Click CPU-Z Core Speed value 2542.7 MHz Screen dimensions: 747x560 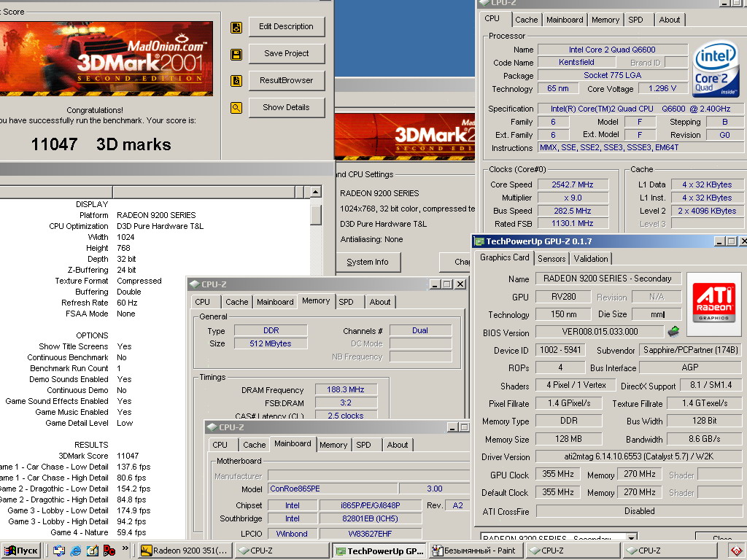573,184
